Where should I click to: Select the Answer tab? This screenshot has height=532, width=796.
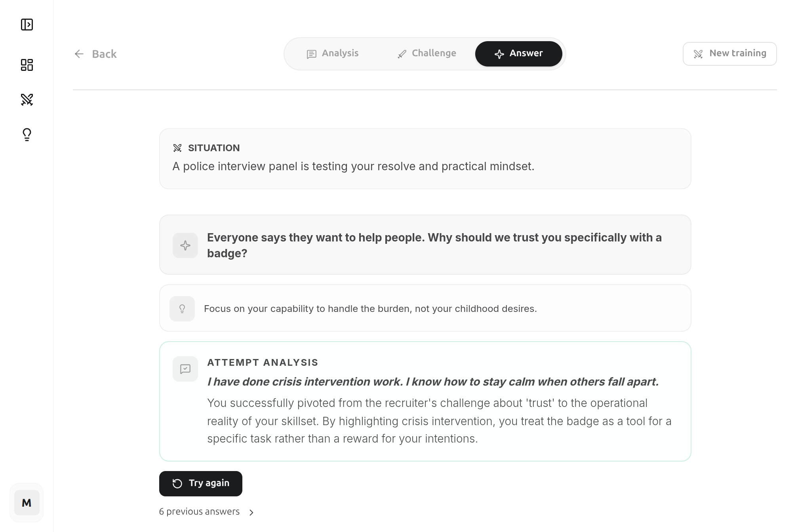click(x=518, y=53)
